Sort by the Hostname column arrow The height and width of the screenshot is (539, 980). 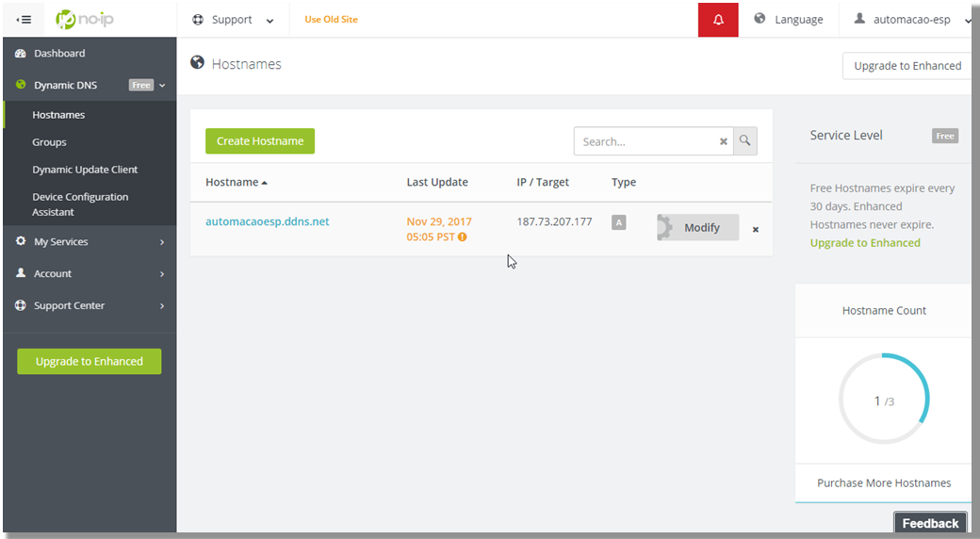point(265,183)
